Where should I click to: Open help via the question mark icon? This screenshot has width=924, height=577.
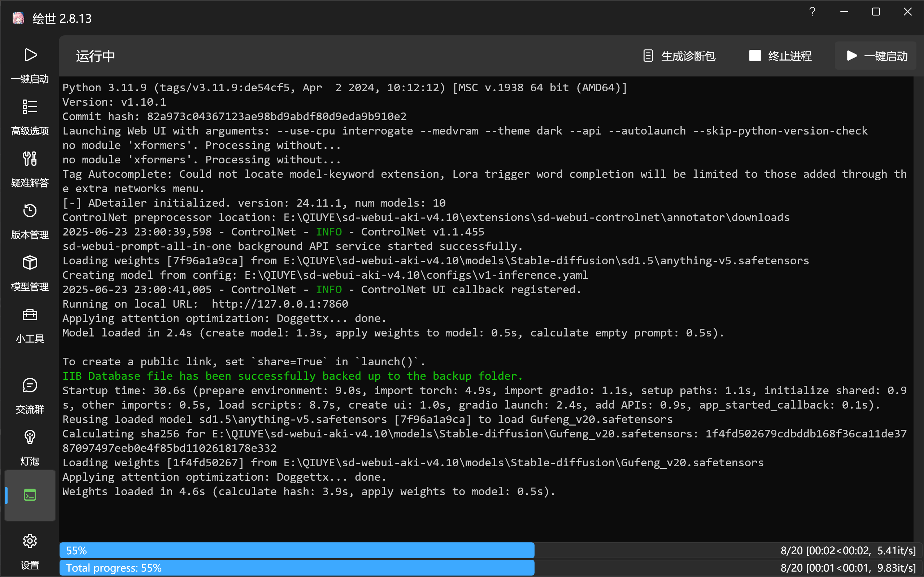coord(812,12)
